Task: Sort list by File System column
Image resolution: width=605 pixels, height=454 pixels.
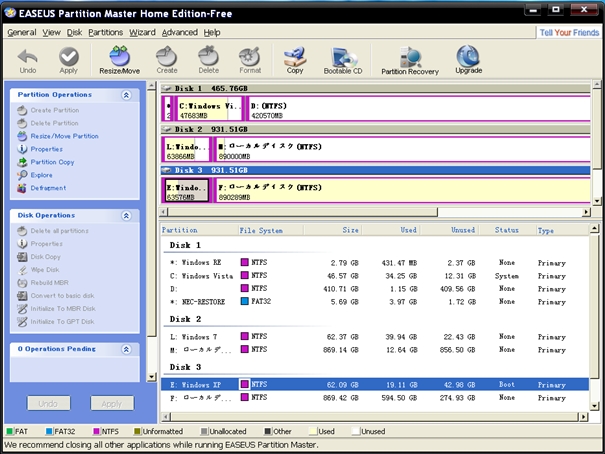Action: coord(270,230)
